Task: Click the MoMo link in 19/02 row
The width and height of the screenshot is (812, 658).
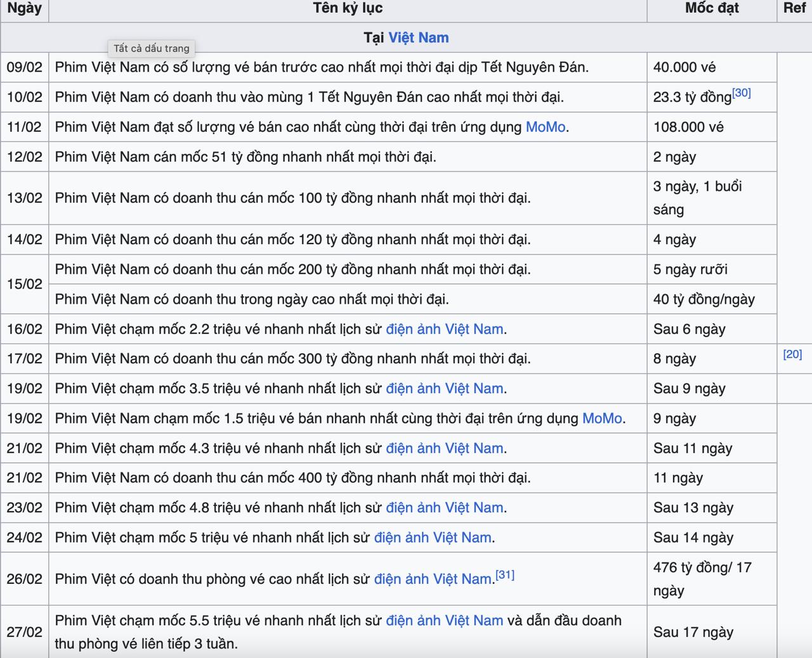Action: pyautogui.click(x=602, y=418)
